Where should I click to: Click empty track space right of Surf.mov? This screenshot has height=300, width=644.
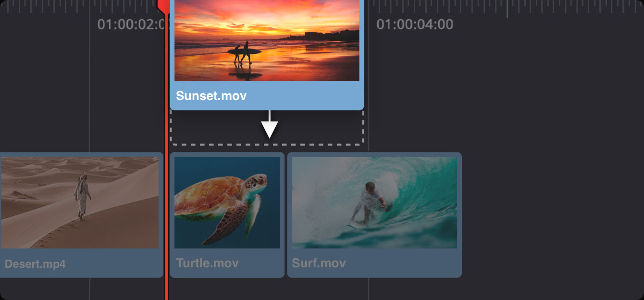point(553,216)
